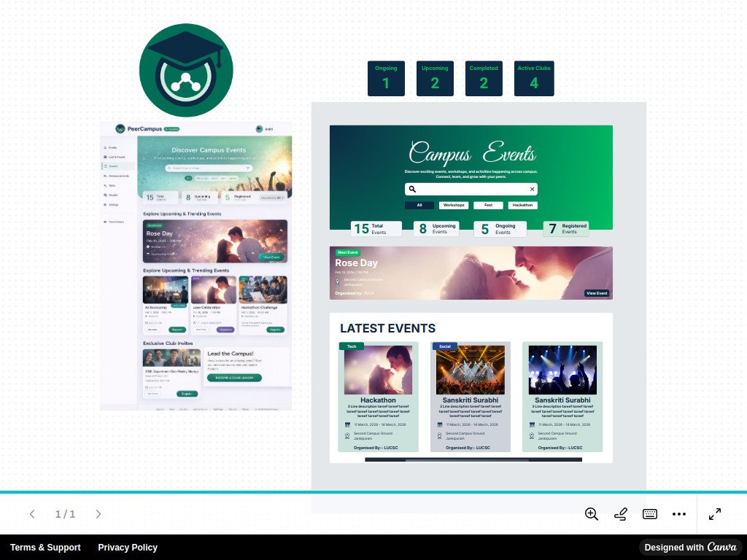Open the keyboard shortcuts icon
The image size is (747, 560).
649,514
